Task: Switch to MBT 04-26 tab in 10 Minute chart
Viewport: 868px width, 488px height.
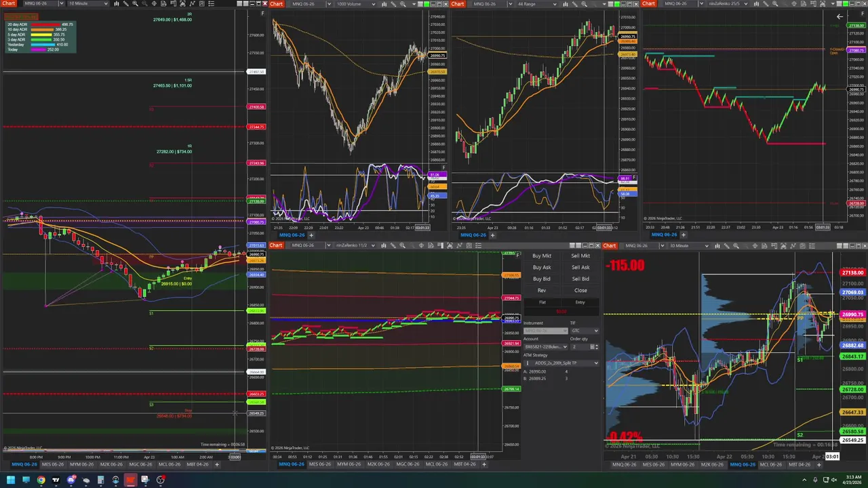Action: tap(197, 464)
